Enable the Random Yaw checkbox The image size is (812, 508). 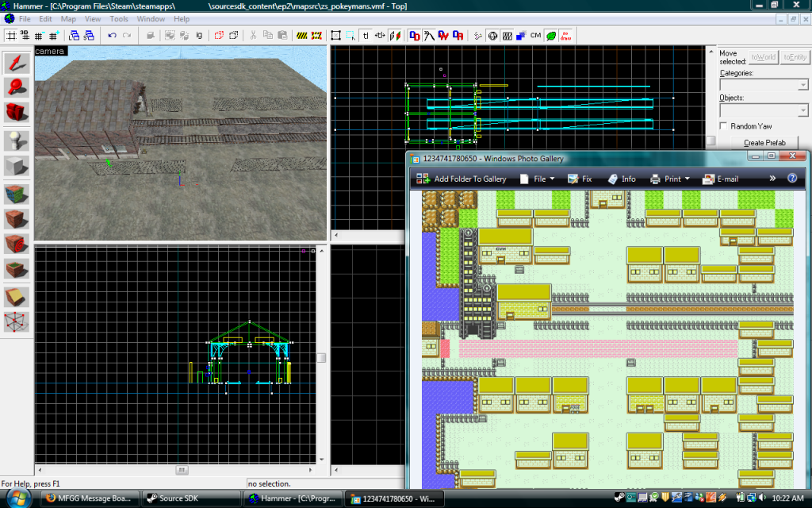point(723,126)
